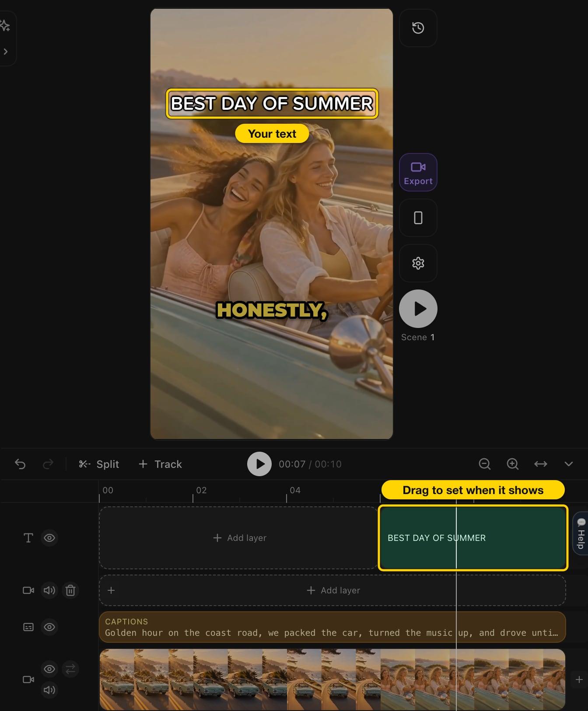Play the timeline from 00:07
This screenshot has height=711, width=588.
pos(259,464)
